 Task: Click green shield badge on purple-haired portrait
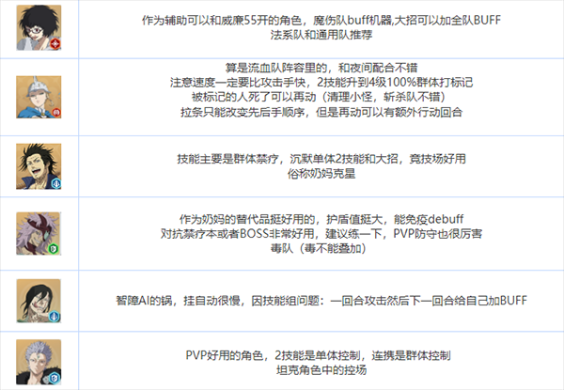tap(54, 249)
